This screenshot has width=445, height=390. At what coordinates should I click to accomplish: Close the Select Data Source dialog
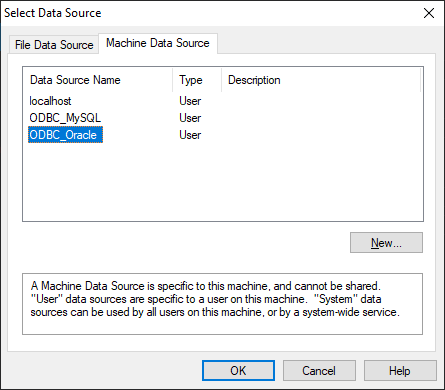[x=429, y=13]
